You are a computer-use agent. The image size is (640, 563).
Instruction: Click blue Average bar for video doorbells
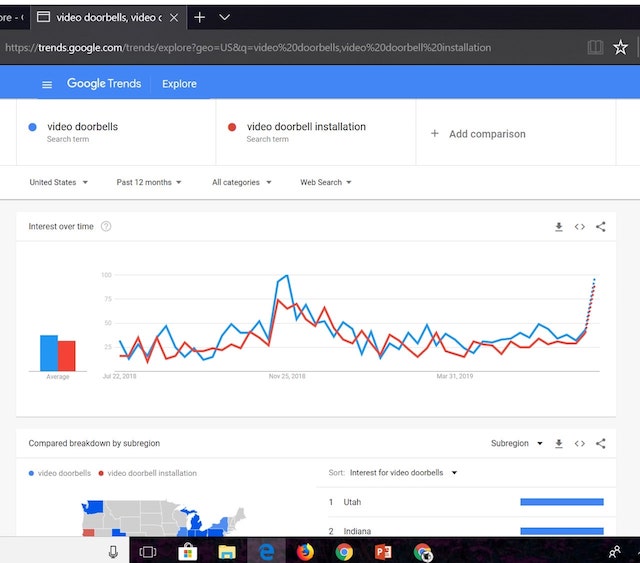[49, 353]
